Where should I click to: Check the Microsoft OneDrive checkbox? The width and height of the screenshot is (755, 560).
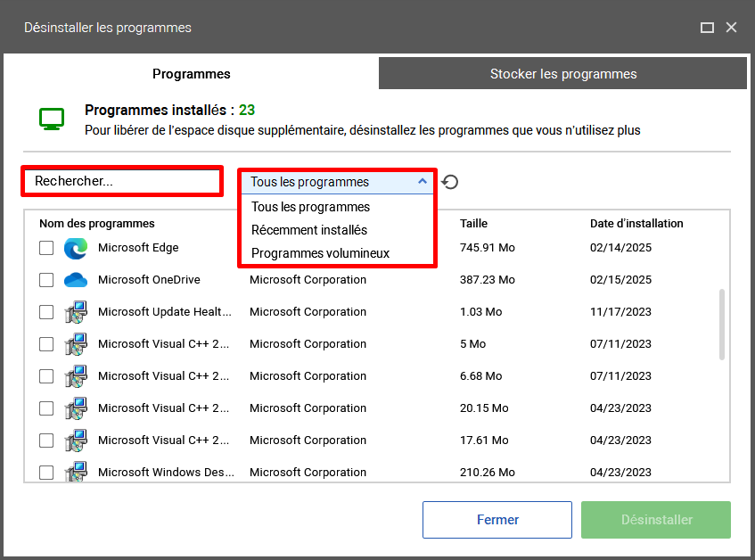(46, 280)
